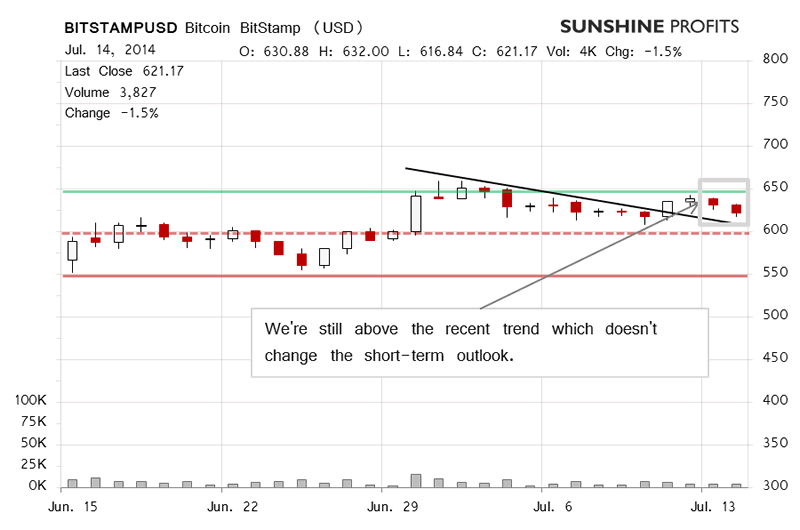Click the short-term outlook annotation text box
The width and height of the screenshot is (800, 530).
(480, 343)
